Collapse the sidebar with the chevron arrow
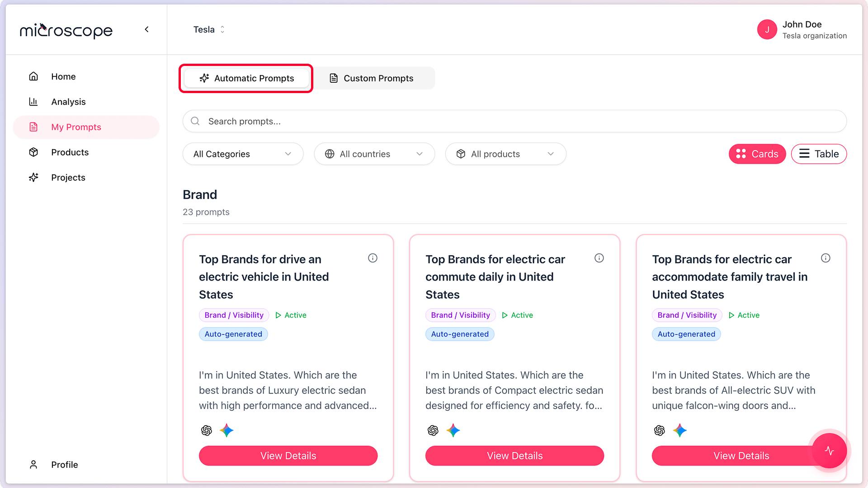Image resolution: width=868 pixels, height=488 pixels. pyautogui.click(x=146, y=29)
